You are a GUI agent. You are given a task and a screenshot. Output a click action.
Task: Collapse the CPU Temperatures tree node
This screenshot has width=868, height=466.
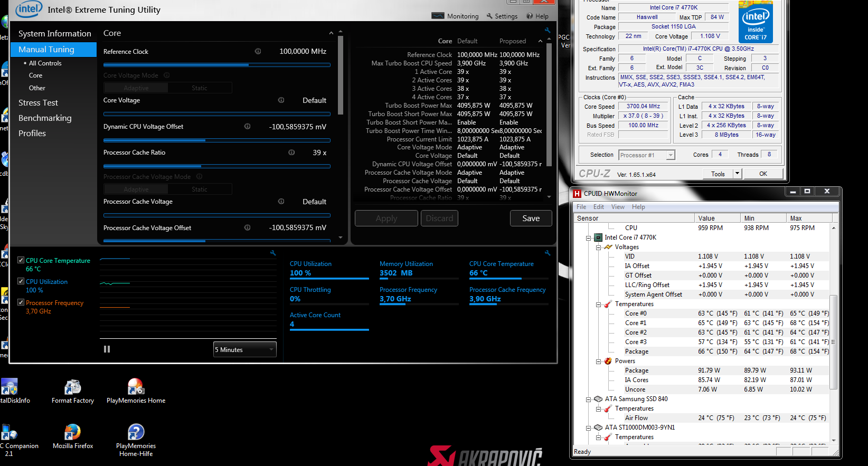point(599,305)
